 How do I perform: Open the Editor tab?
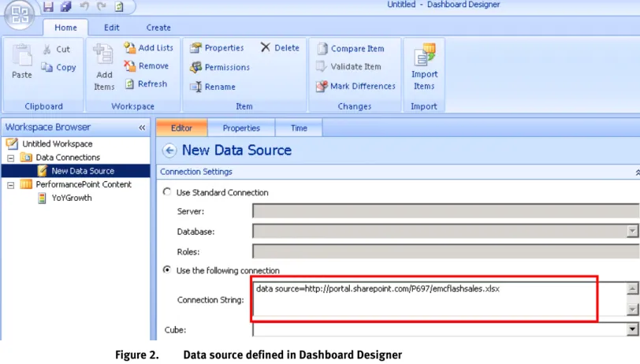181,128
